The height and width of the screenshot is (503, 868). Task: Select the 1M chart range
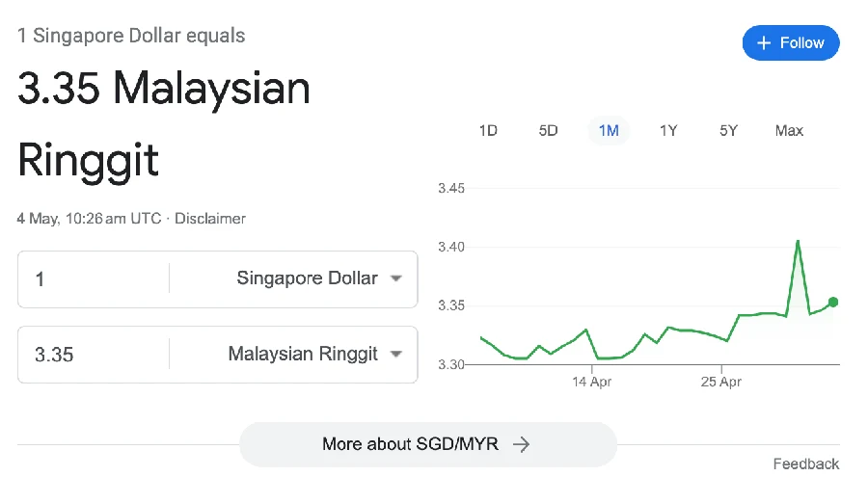click(609, 131)
